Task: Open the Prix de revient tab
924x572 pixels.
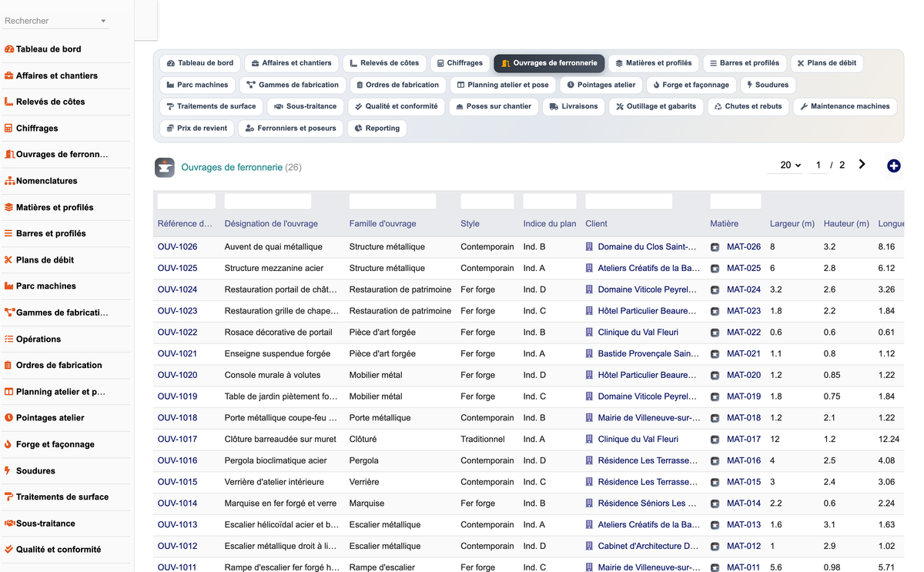Action: click(196, 129)
